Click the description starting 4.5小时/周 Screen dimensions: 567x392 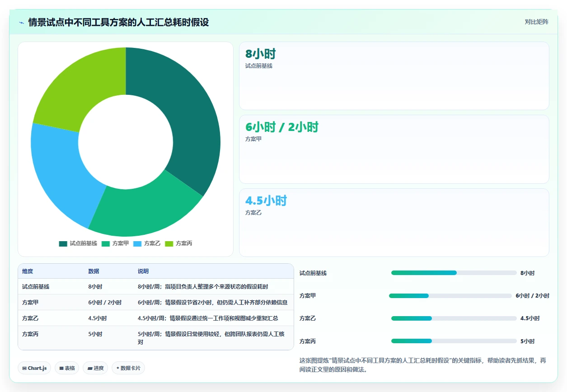coord(208,318)
